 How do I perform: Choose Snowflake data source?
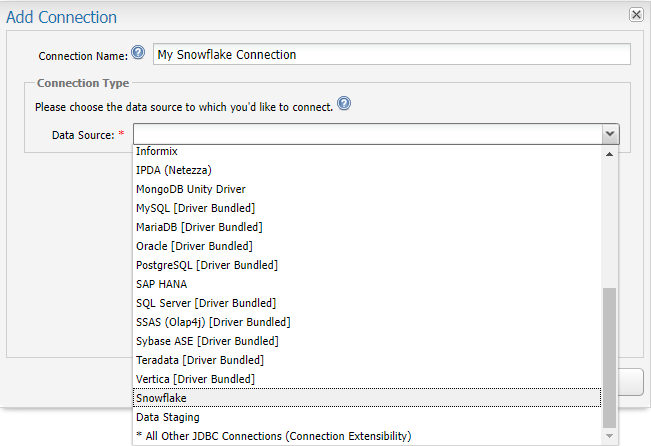[367, 398]
